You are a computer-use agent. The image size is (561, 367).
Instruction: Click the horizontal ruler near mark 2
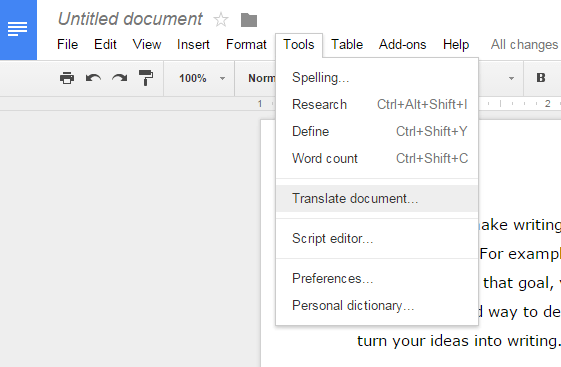tap(547, 104)
